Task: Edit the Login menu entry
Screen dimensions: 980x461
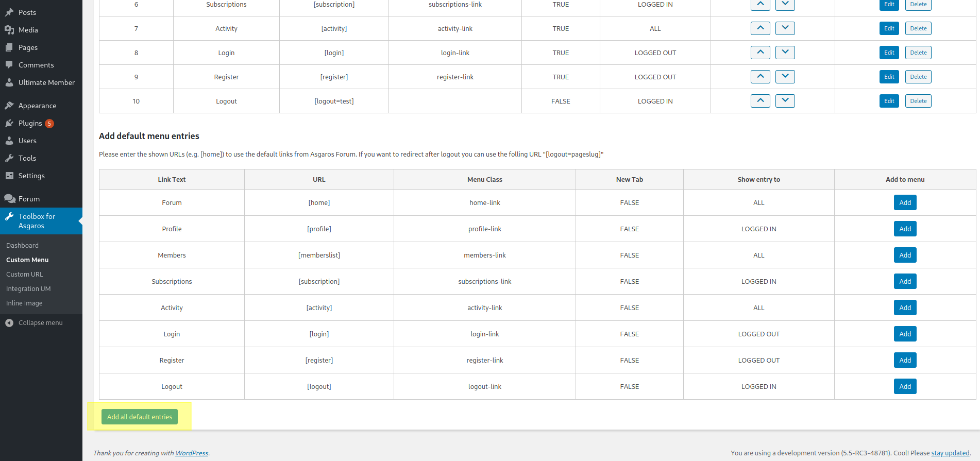Action: tap(889, 53)
